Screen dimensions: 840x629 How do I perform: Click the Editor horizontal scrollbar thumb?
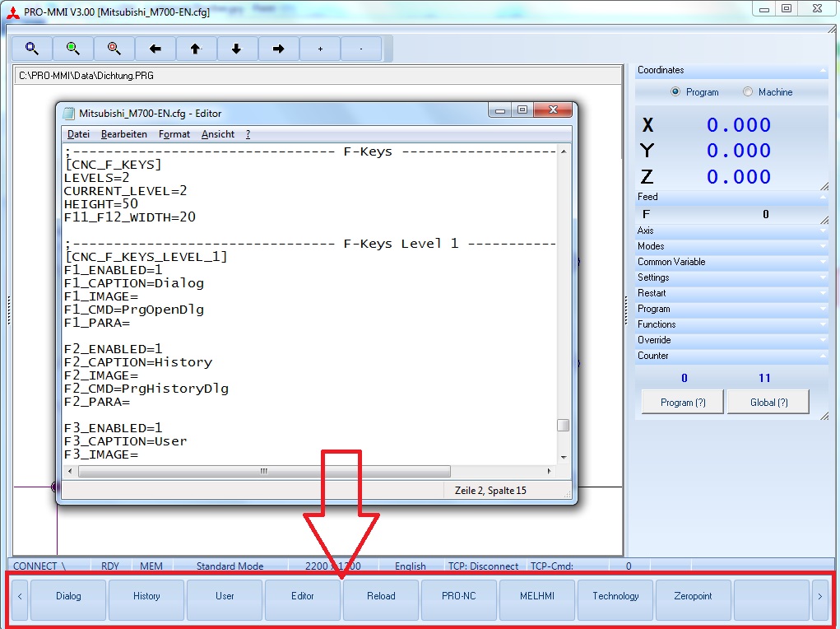point(264,472)
